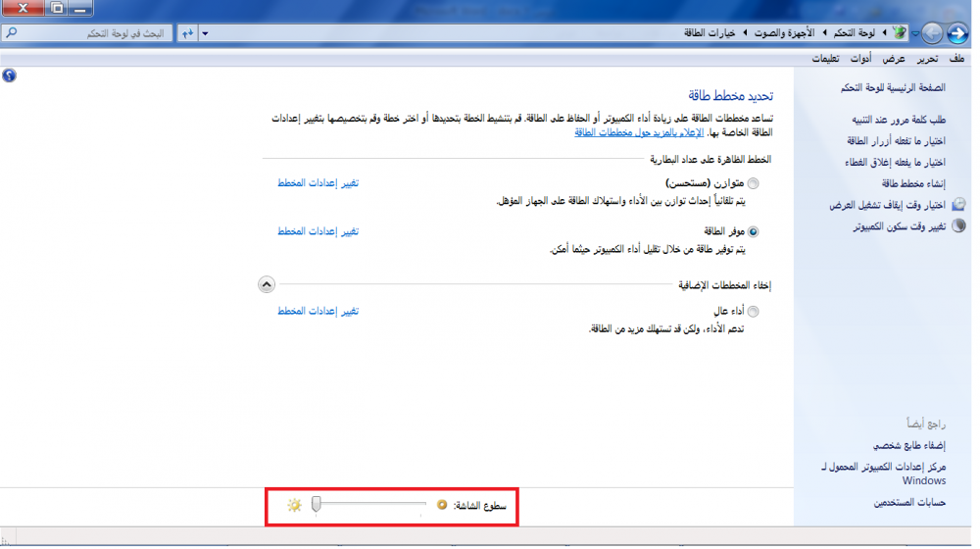Click تغيير إعدادات المخطط for موفر الطاقة
Viewport: 980px width, 549px height.
pyautogui.click(x=318, y=231)
